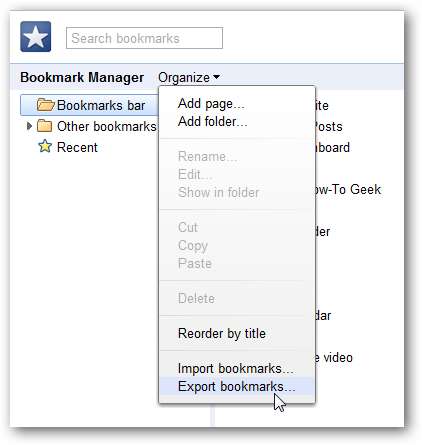Screen dimensions: 422x445
Task: Select the Bookmarks bar tree item
Action: 89,105
